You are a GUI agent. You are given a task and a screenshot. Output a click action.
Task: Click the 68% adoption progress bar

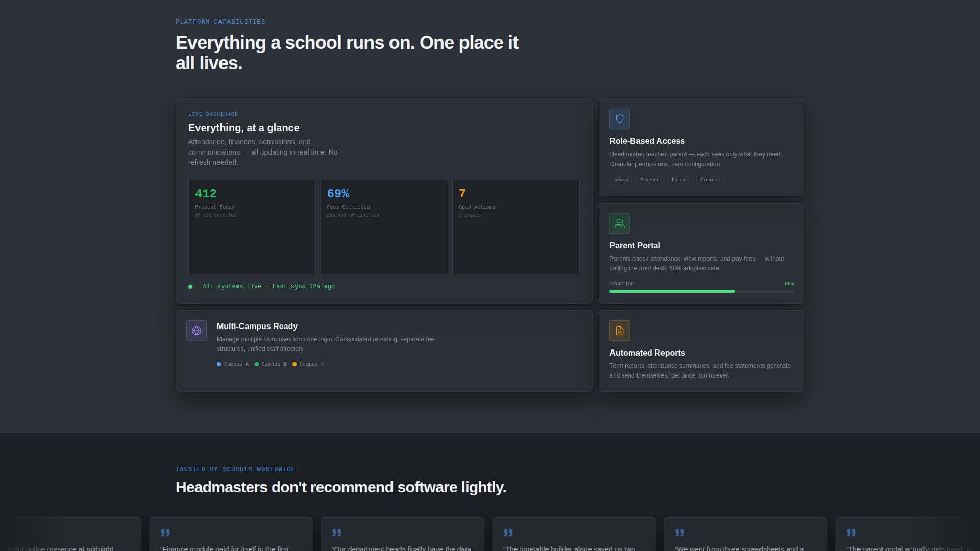[701, 291]
